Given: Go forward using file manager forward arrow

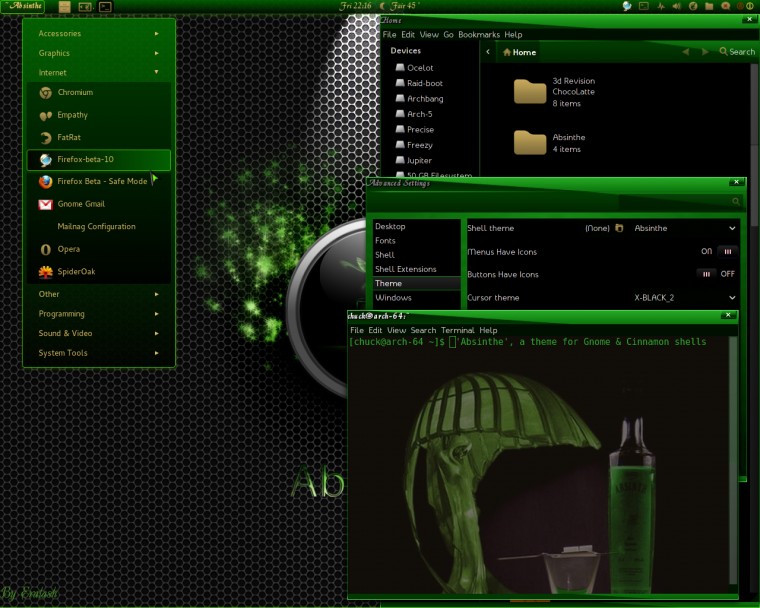Looking at the screenshot, I should tap(705, 52).
